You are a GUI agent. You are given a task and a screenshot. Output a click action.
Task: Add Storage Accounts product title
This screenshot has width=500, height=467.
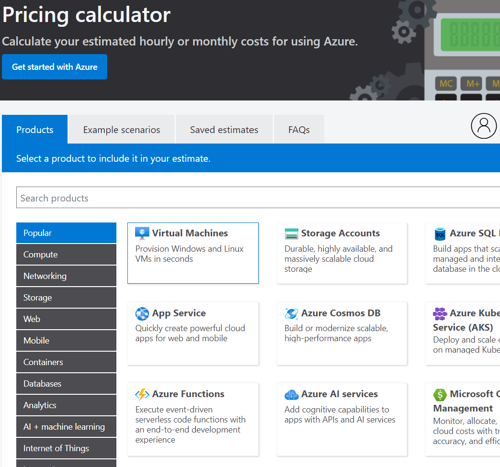tap(340, 233)
